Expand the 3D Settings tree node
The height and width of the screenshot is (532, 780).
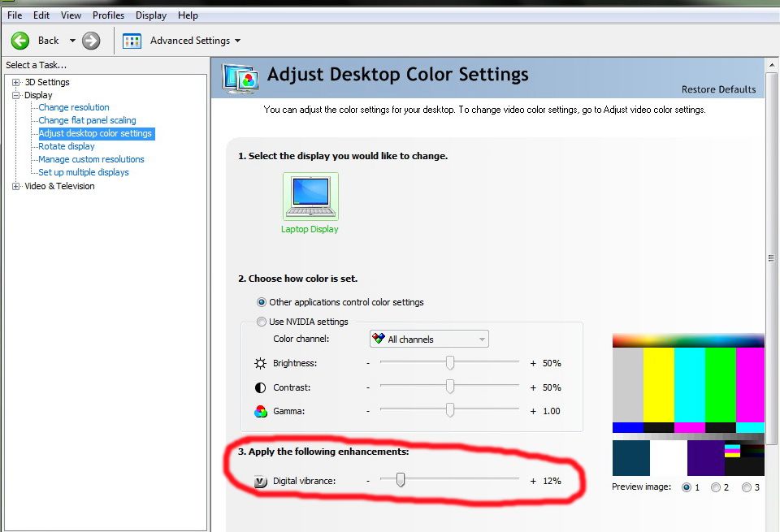click(16, 82)
